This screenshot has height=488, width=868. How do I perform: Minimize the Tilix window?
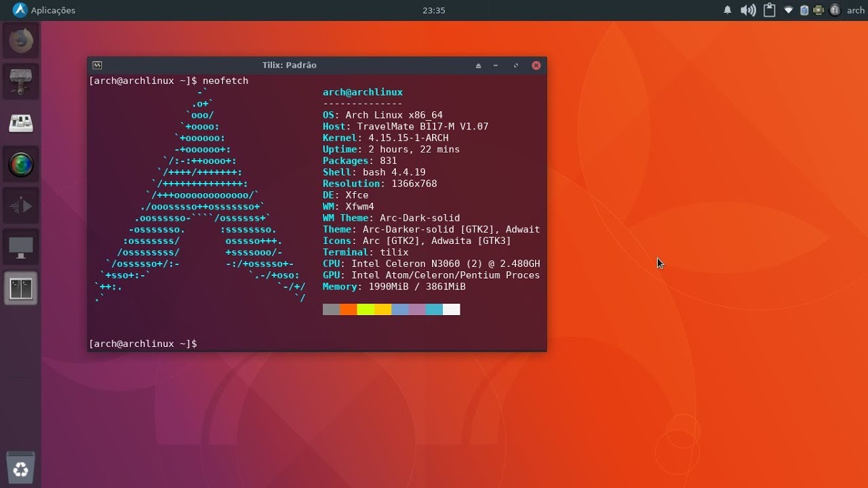point(496,66)
